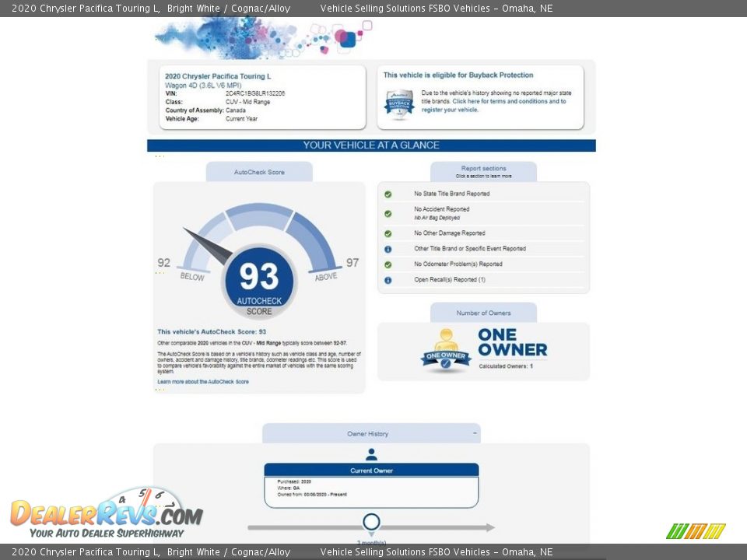Click the One Owner ribbon badge icon
Viewport: 747px width, 560px height.
coord(446,351)
